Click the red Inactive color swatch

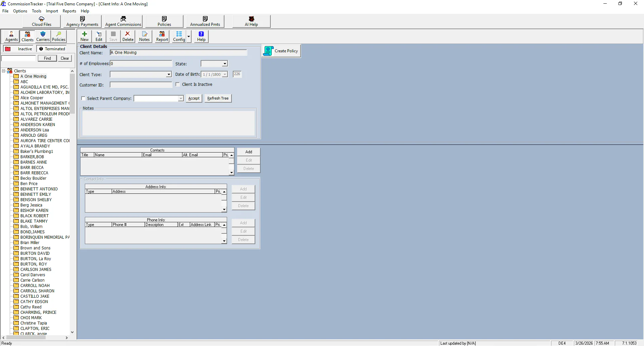click(x=8, y=49)
